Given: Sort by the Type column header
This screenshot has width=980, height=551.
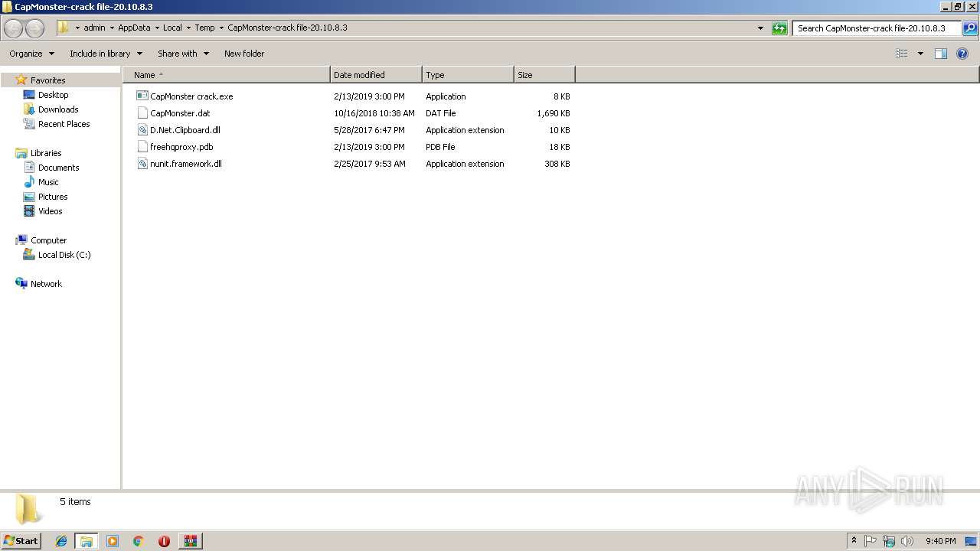Looking at the screenshot, I should [468, 75].
